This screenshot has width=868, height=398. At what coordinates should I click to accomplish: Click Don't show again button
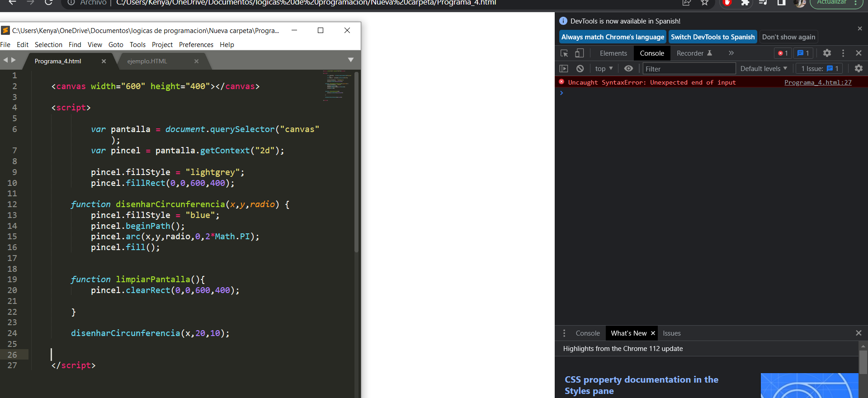788,37
